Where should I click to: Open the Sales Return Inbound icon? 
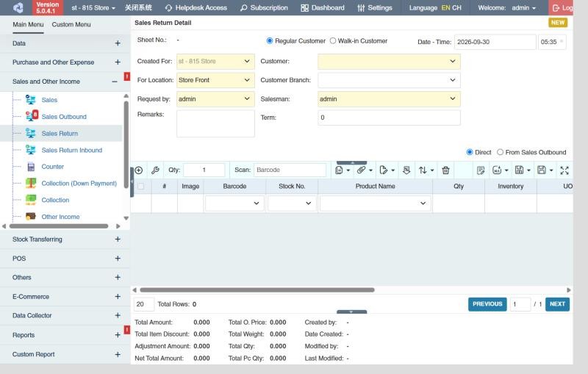[31, 150]
